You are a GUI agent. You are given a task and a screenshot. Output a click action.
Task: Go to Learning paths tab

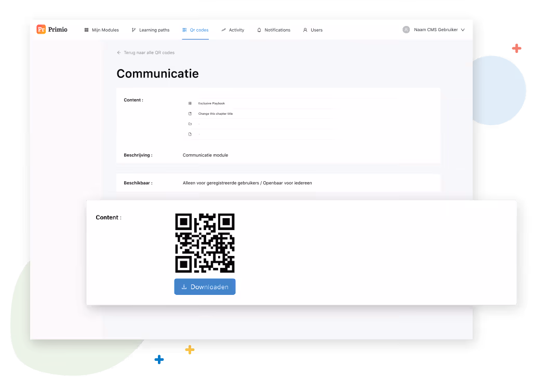click(x=151, y=30)
